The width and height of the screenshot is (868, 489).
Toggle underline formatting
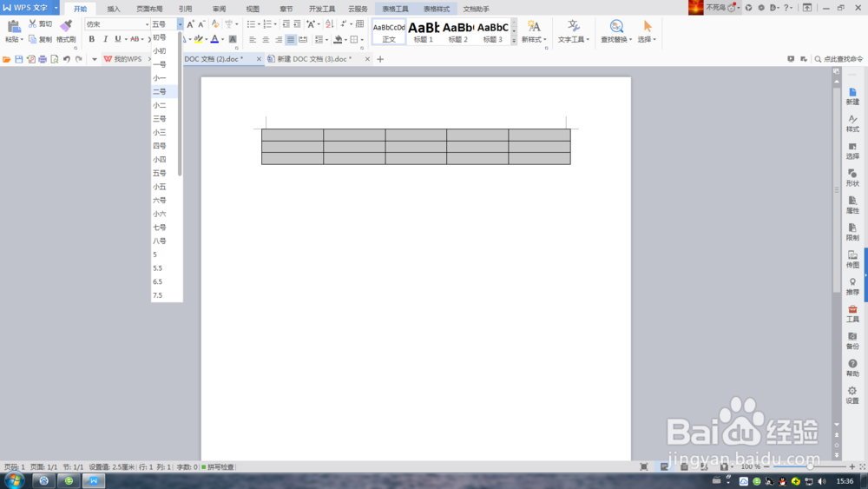(x=117, y=39)
